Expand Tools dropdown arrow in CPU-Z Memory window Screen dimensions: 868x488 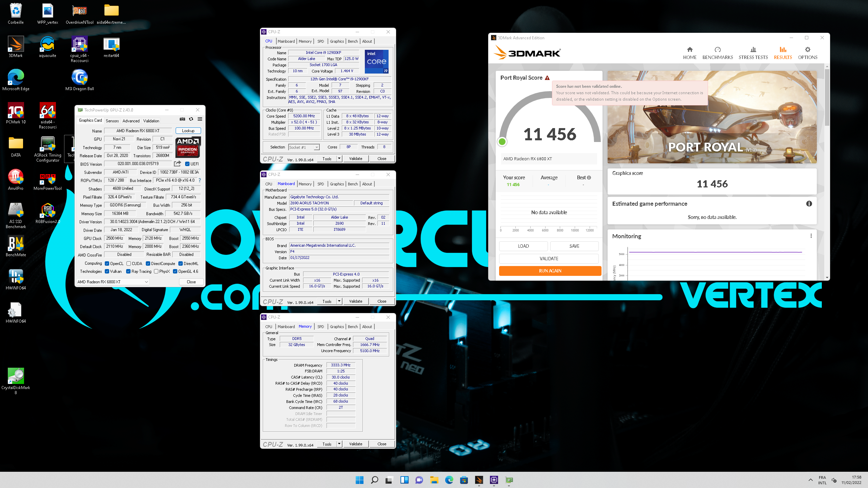coord(339,444)
